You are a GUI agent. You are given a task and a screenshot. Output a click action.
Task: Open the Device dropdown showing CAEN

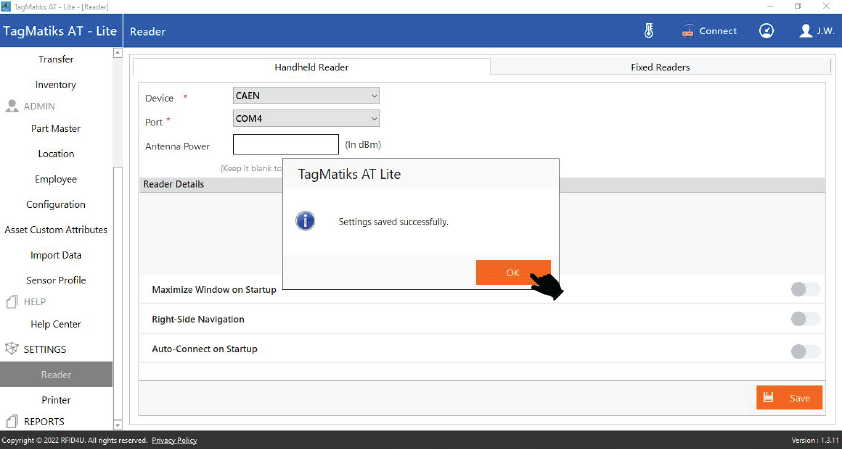click(x=305, y=96)
